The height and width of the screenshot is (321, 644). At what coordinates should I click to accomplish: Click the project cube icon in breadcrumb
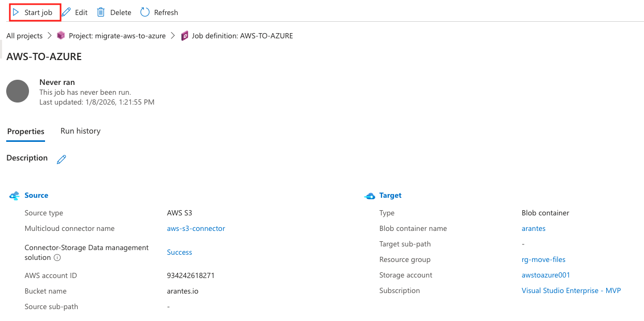(61, 36)
